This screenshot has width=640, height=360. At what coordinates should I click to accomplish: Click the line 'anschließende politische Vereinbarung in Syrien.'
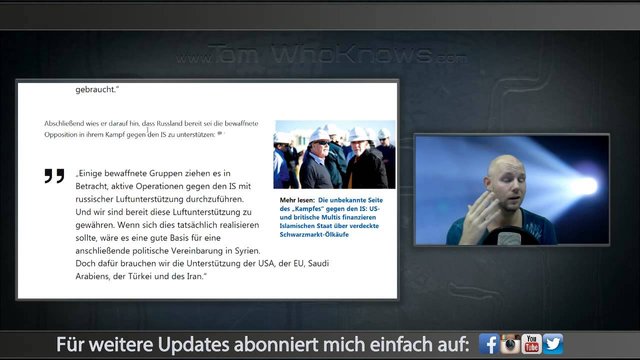[168, 251]
